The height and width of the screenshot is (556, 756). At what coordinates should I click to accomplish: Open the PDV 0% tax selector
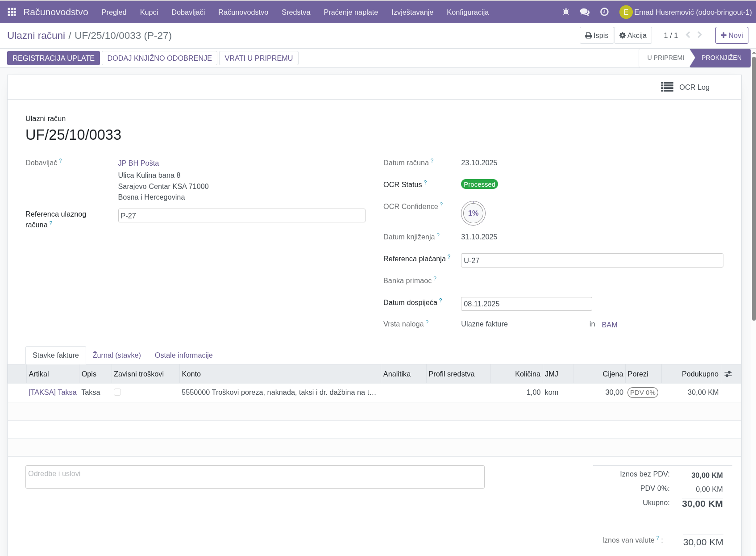(x=642, y=392)
